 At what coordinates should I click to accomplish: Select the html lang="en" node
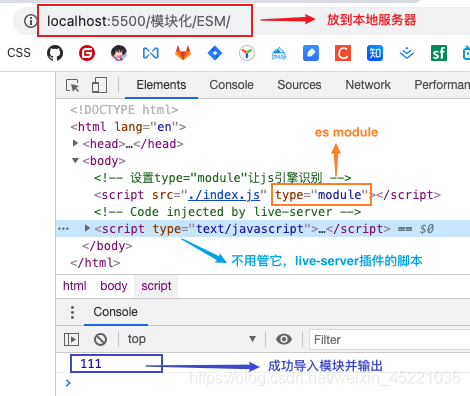128,127
